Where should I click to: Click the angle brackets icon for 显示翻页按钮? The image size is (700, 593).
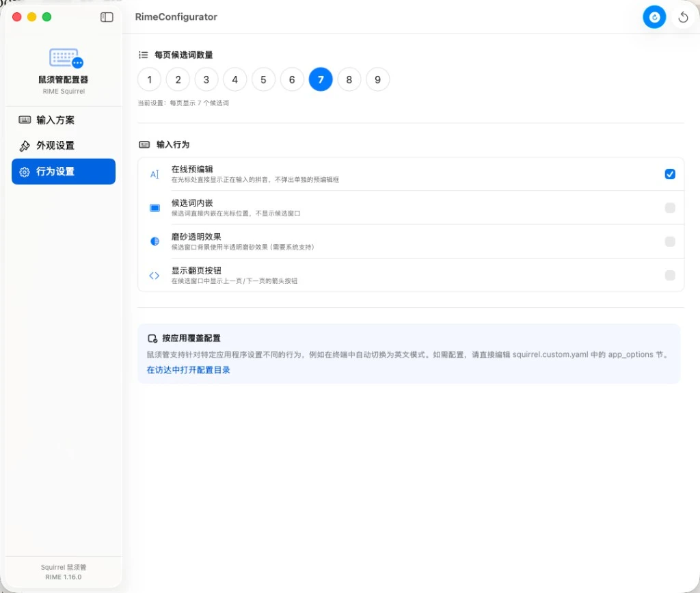point(154,276)
